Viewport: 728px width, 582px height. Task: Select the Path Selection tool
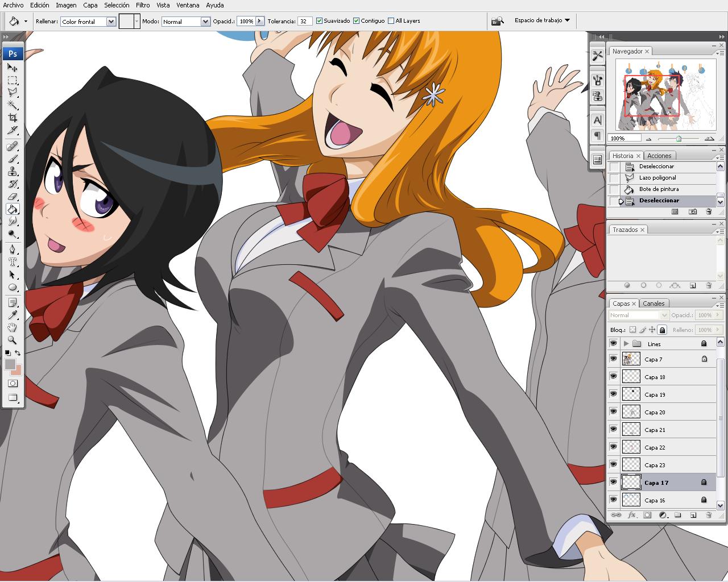13,275
